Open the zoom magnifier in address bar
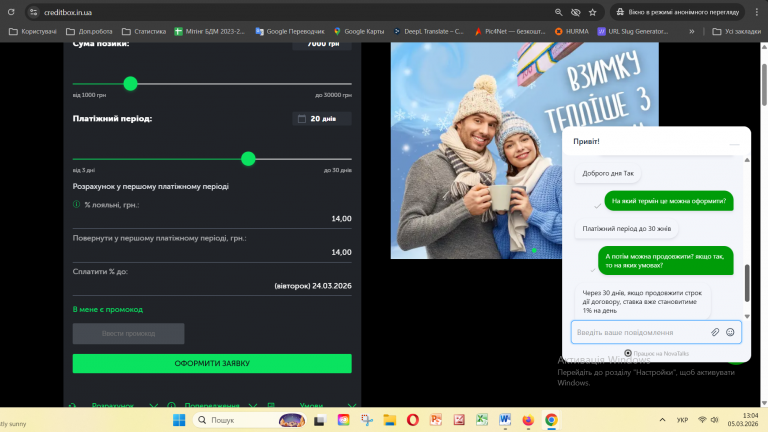This screenshot has width=768, height=432. 558,12
